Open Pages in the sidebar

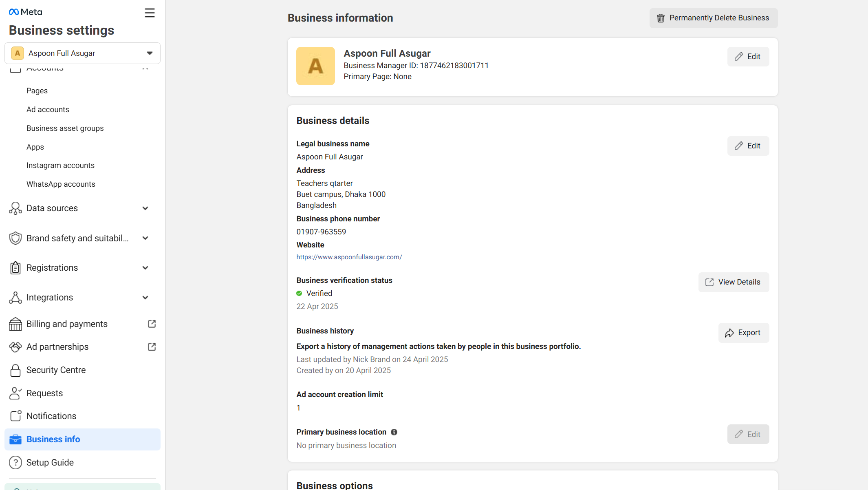tap(37, 91)
